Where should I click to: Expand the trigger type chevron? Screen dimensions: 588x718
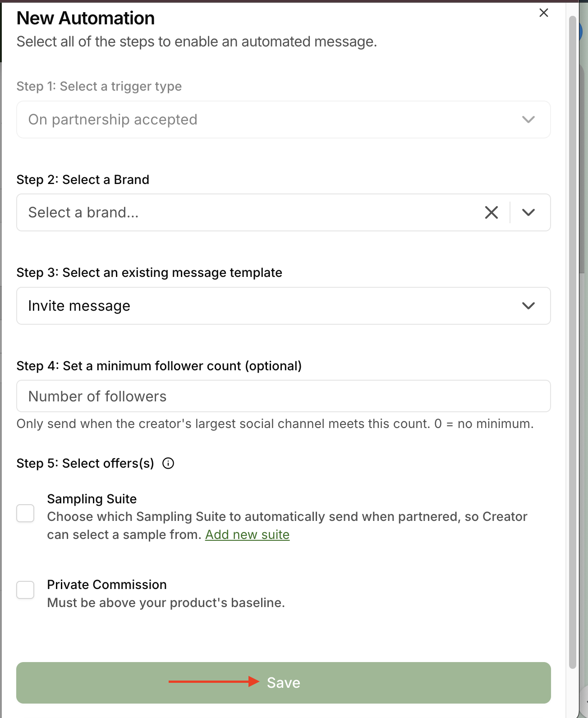[528, 120]
